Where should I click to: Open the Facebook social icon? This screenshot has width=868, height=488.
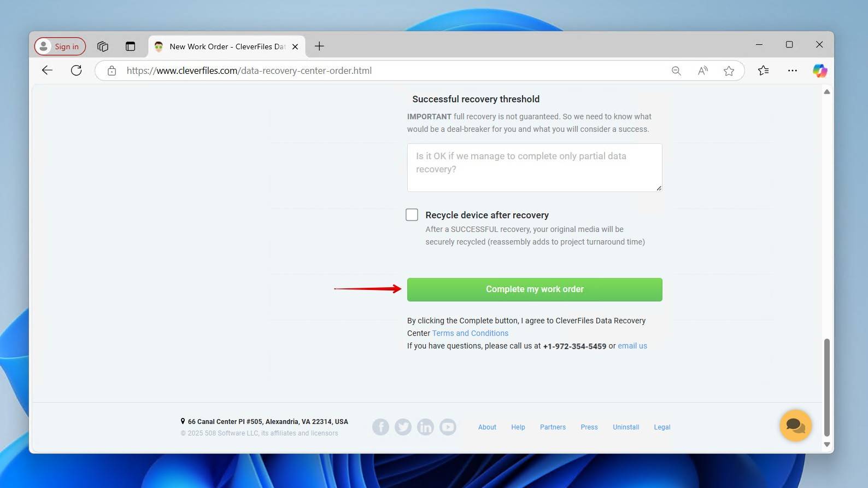pyautogui.click(x=381, y=427)
